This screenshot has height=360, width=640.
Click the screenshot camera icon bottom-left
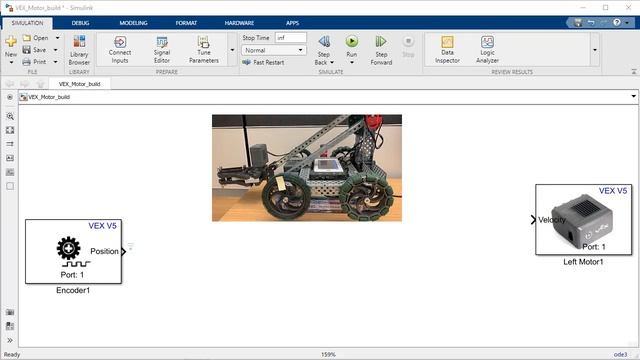click(x=10, y=312)
